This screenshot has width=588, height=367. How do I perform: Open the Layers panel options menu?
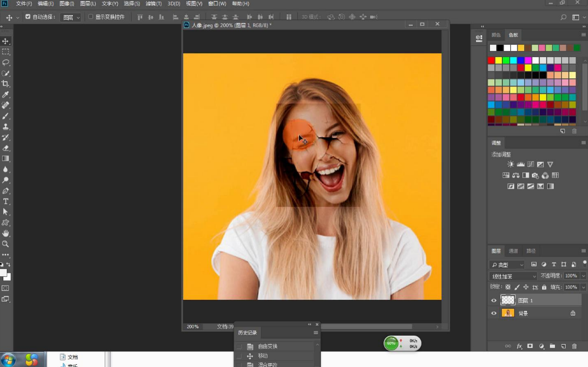tap(583, 251)
